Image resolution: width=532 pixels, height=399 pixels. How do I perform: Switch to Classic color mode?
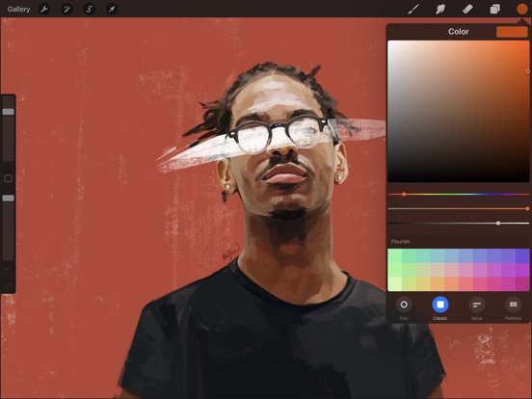pyautogui.click(x=440, y=308)
